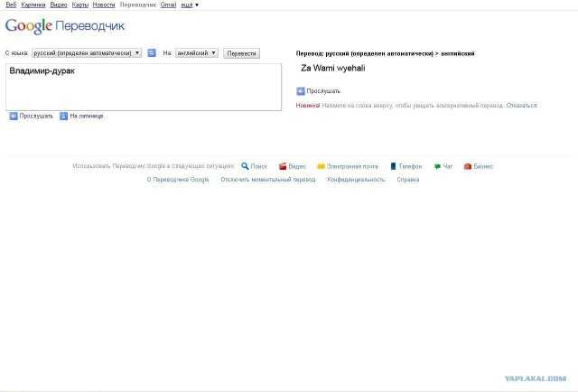Image resolution: width=578 pixels, height=392 pixels.
Task: Click the Поиск magnifier icon
Action: click(245, 166)
